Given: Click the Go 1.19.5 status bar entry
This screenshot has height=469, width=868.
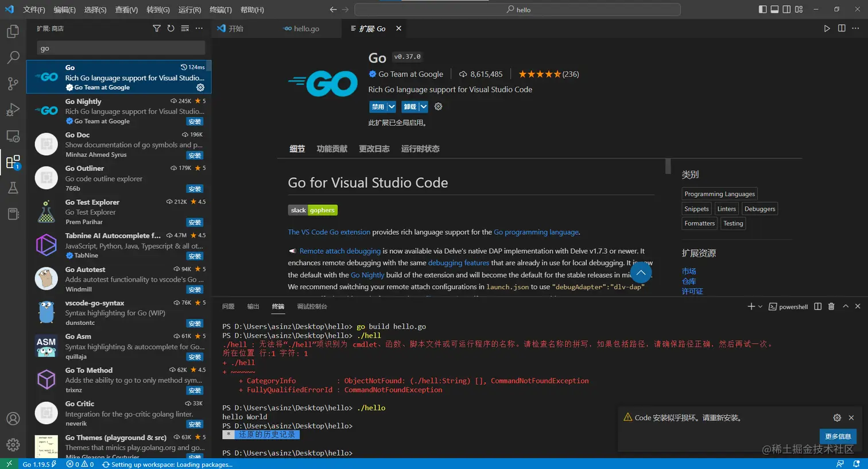Looking at the screenshot, I should coord(40,464).
